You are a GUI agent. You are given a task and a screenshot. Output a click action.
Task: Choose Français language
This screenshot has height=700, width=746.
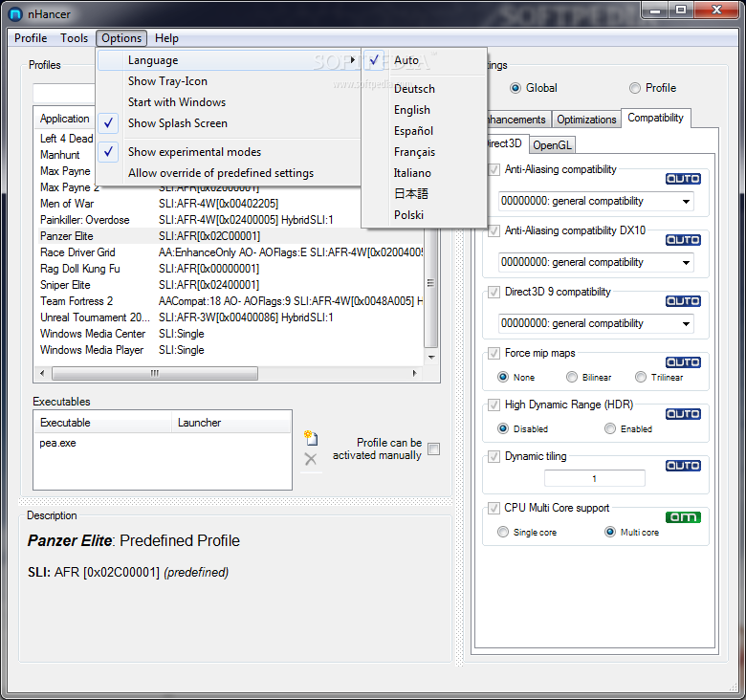pyautogui.click(x=424, y=152)
